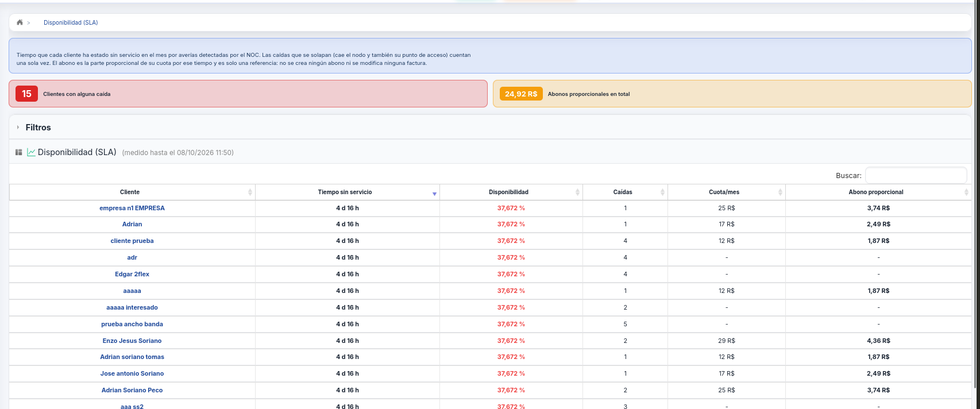Viewport: 980px width, 409px height.
Task: Click the red 15 clients badge
Action: [26, 94]
